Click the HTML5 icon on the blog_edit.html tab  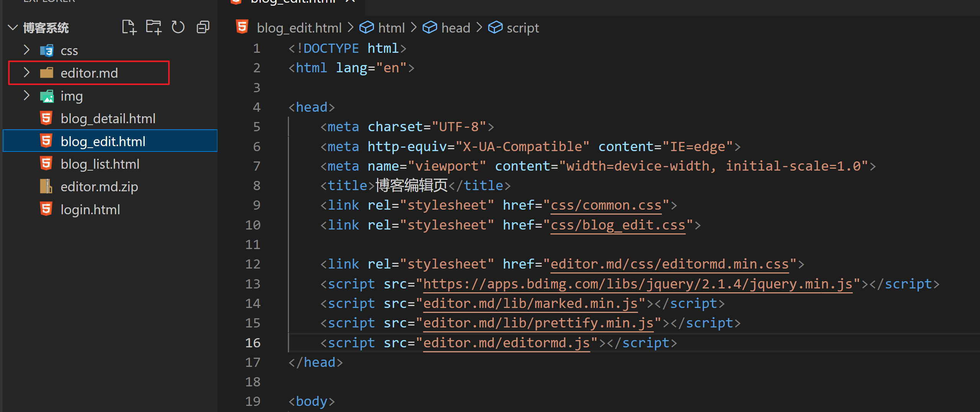click(x=236, y=2)
